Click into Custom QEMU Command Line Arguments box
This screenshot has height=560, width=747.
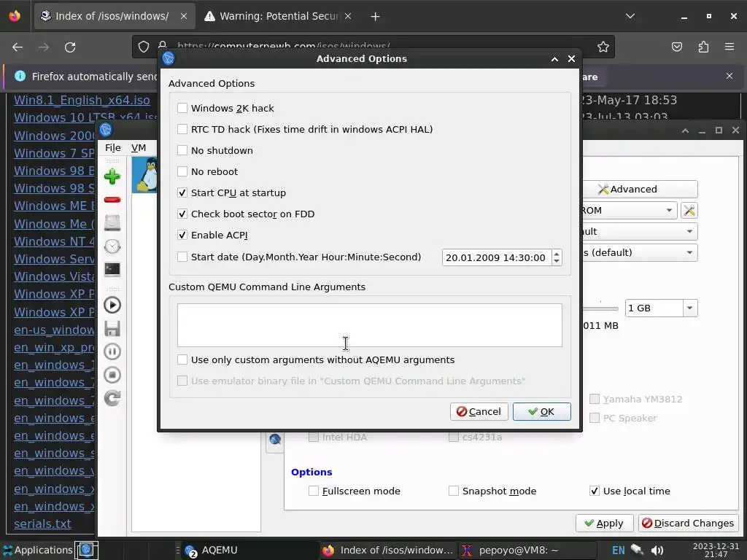(370, 325)
